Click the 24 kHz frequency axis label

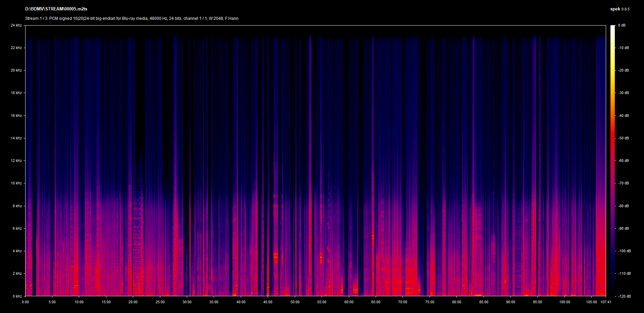(16, 26)
